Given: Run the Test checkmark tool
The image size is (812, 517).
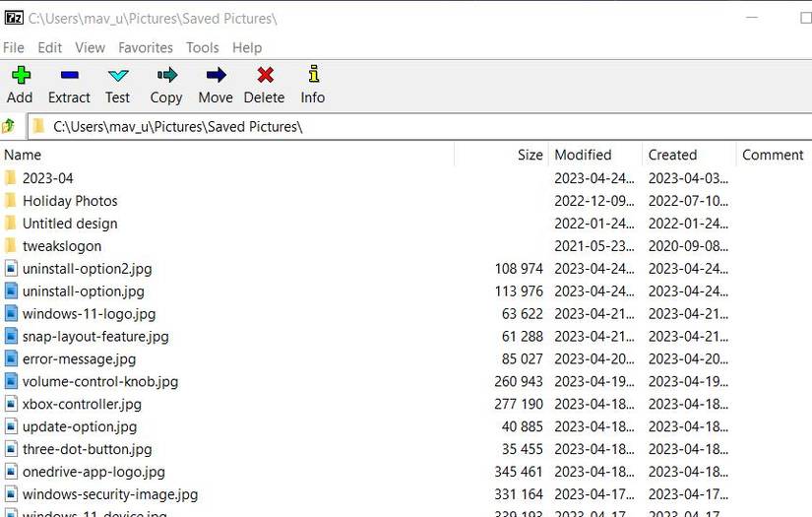Looking at the screenshot, I should click(x=118, y=76).
